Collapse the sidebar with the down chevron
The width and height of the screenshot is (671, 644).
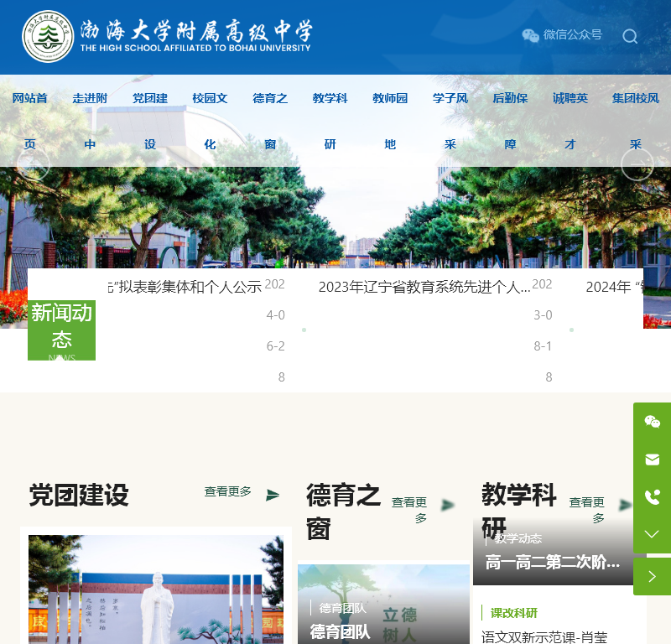(652, 533)
